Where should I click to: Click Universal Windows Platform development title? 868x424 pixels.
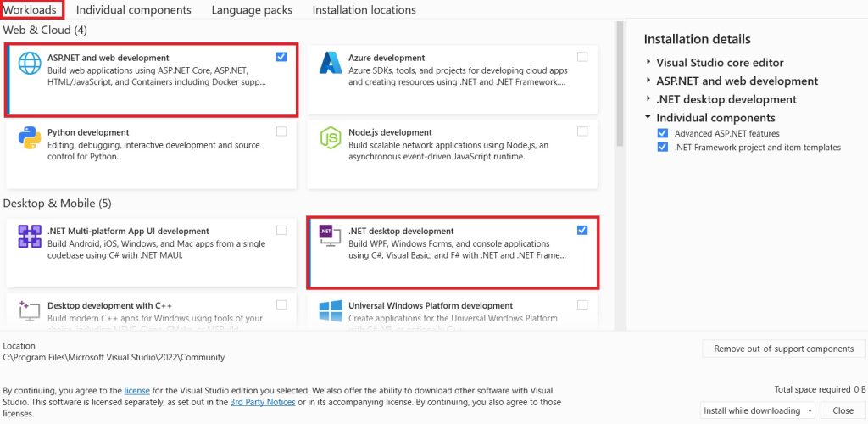[x=431, y=305]
